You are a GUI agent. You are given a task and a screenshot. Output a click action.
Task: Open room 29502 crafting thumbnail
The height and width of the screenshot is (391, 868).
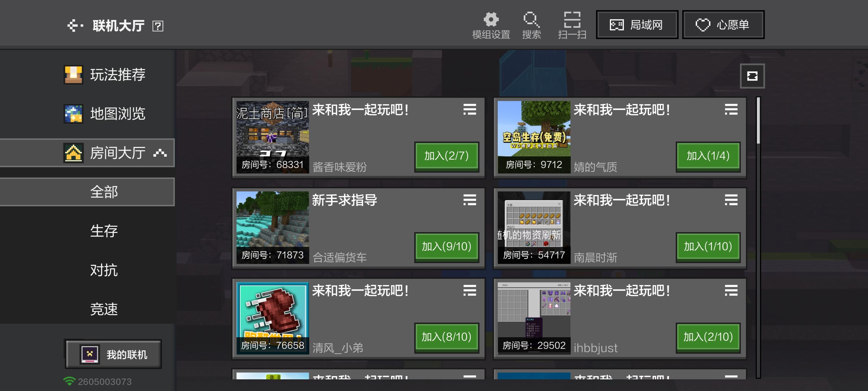pos(534,318)
